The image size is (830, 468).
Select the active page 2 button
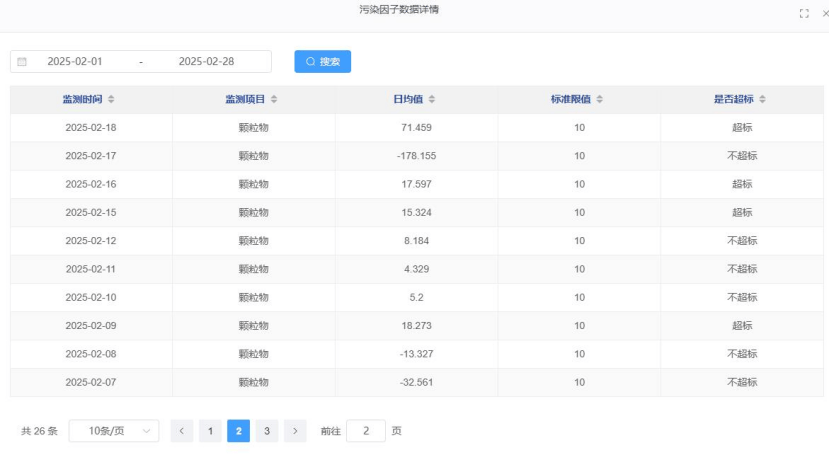238,431
